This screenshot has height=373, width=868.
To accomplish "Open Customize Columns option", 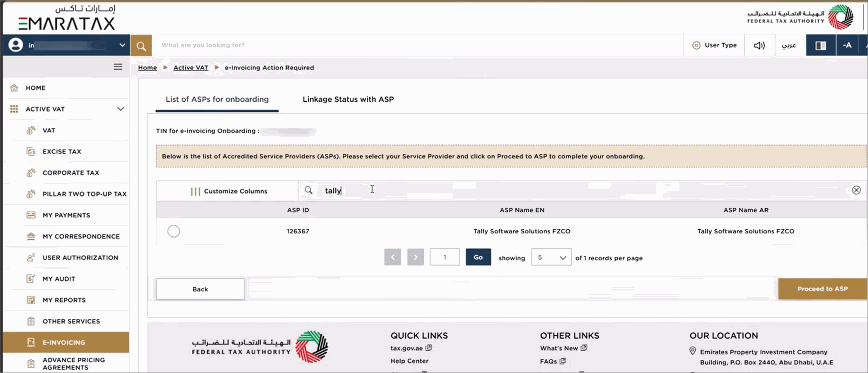I will click(x=229, y=191).
